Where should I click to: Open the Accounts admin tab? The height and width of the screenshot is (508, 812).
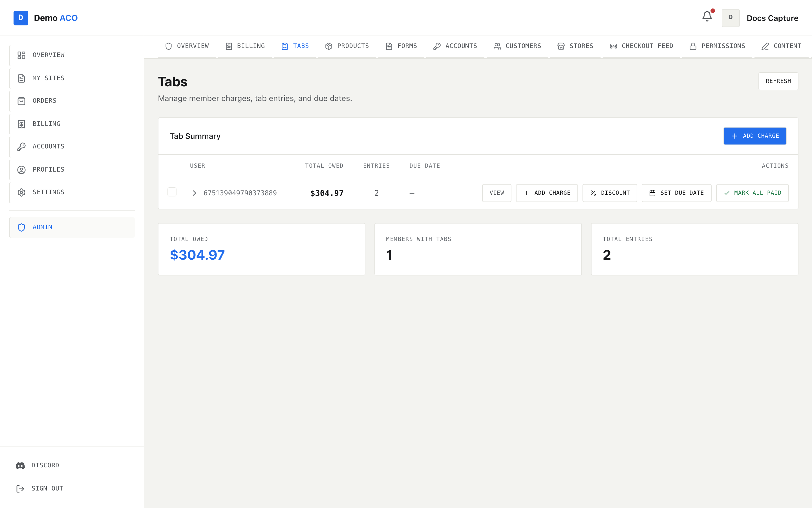click(455, 46)
